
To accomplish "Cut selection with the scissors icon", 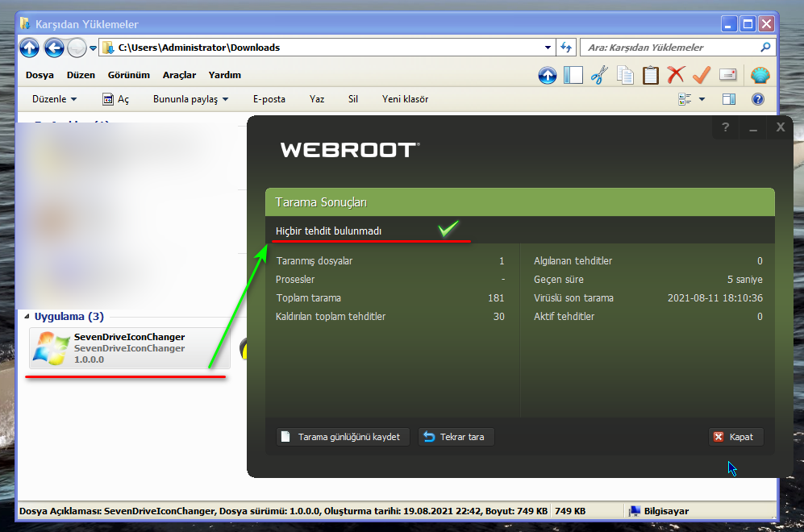I will pos(599,75).
